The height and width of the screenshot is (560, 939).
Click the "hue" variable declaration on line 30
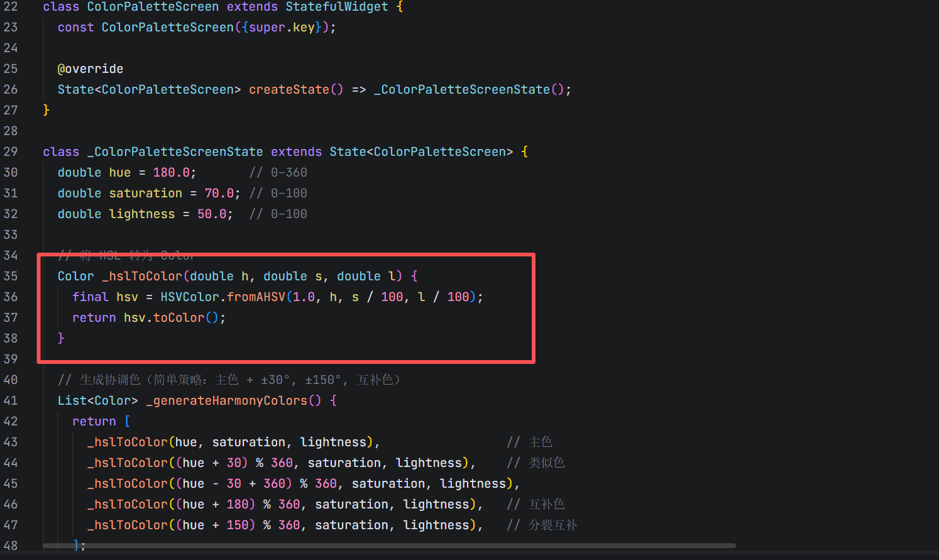point(120,172)
